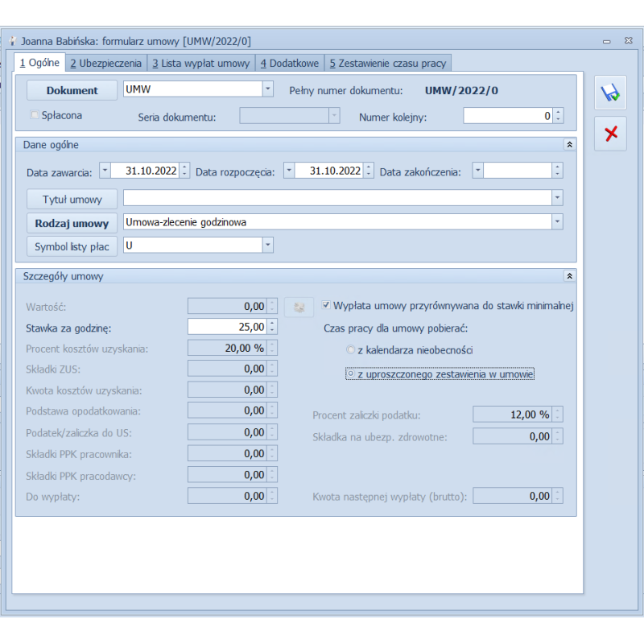Click the red X cancel icon
Screen dimensions: 644x644
(610, 134)
